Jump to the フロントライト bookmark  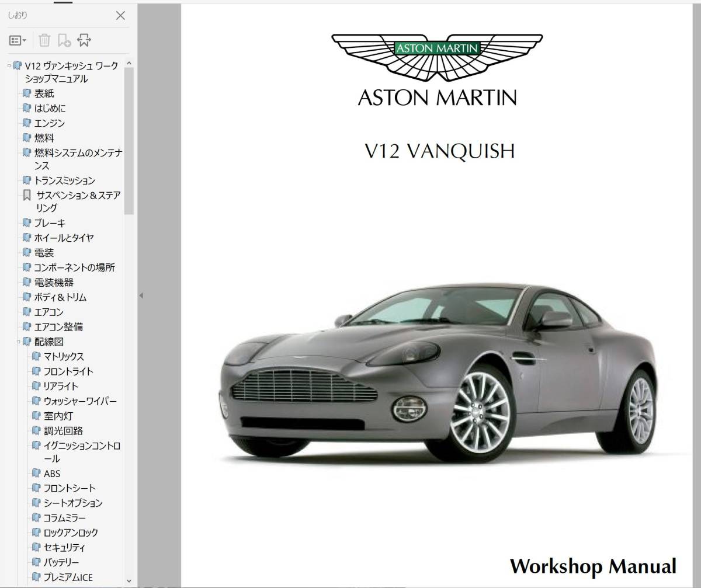[x=68, y=371]
